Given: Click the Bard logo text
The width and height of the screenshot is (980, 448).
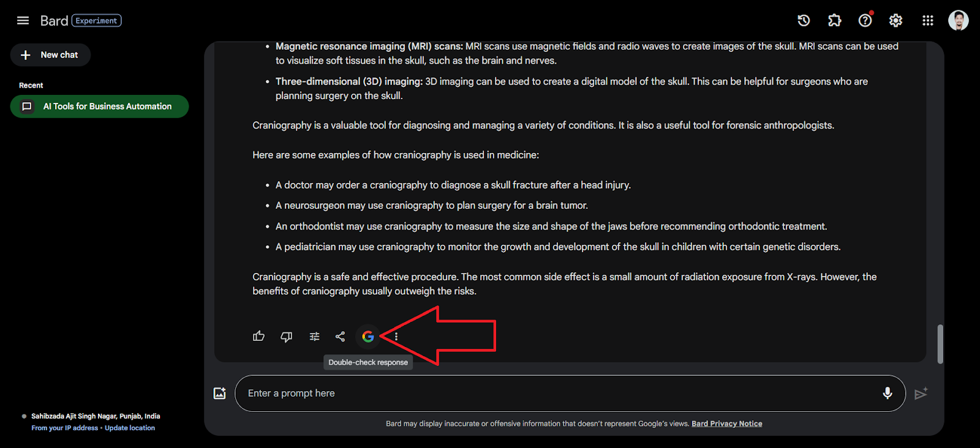Looking at the screenshot, I should (x=54, y=21).
